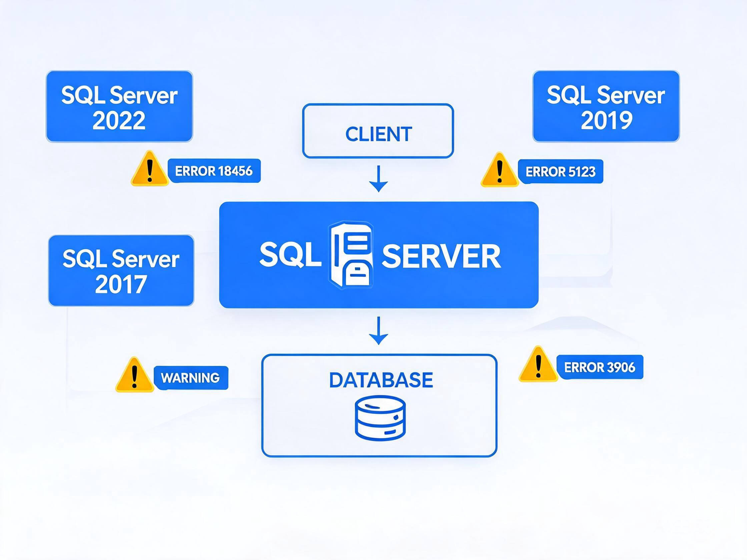Click the down arrow above DATABASE
The image size is (747, 560).
379,330
